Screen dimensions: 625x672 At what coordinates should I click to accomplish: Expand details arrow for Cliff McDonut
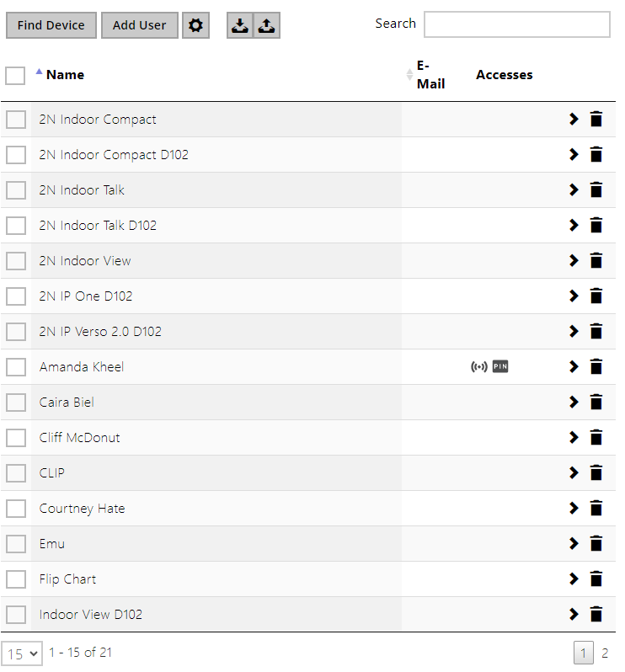coord(574,437)
